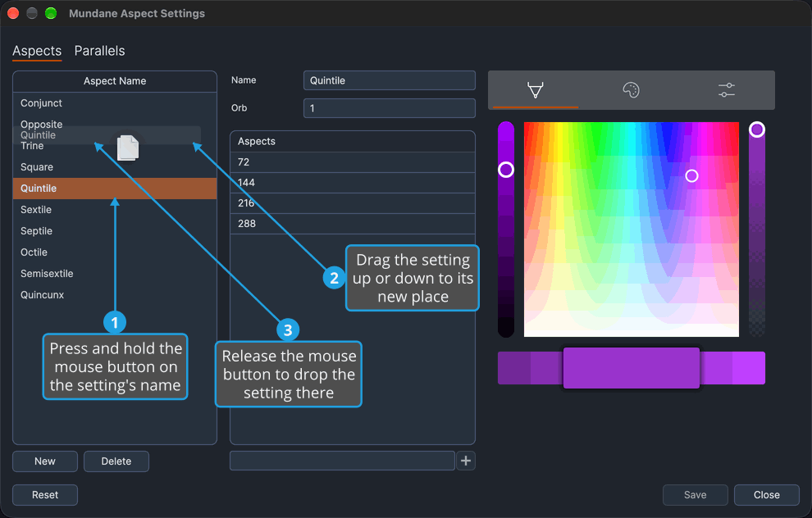Reset the aspect settings
Screen dimensions: 812x518
click(45, 495)
